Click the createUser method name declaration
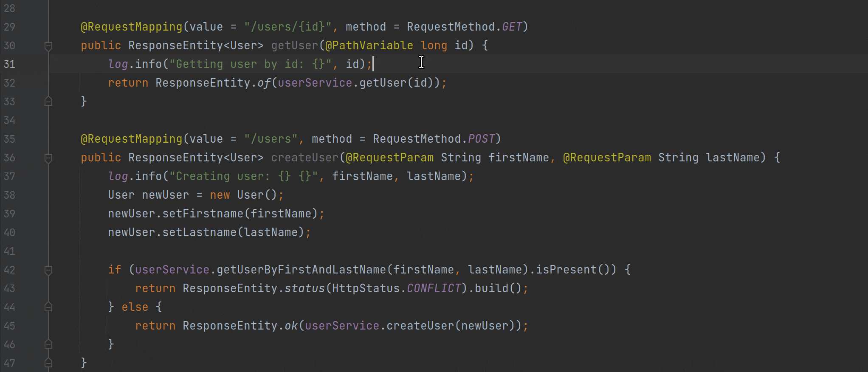This screenshot has height=372, width=868. tap(304, 158)
